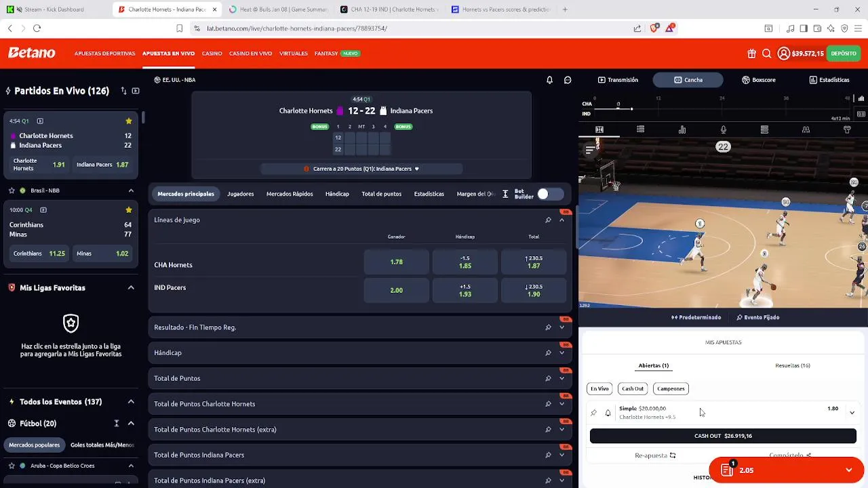Image resolution: width=868 pixels, height=488 pixels.
Task: Toggle the Bet Builder switch
Action: point(550,195)
